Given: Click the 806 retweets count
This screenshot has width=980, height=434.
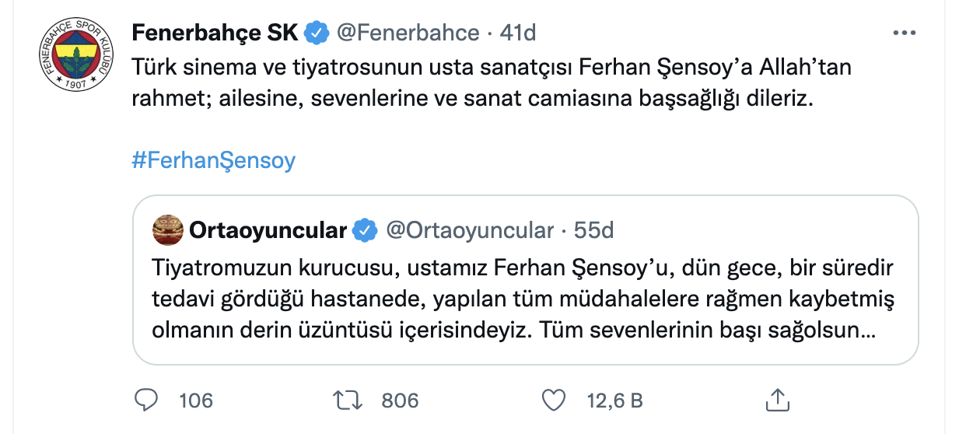Looking at the screenshot, I should [x=400, y=401].
